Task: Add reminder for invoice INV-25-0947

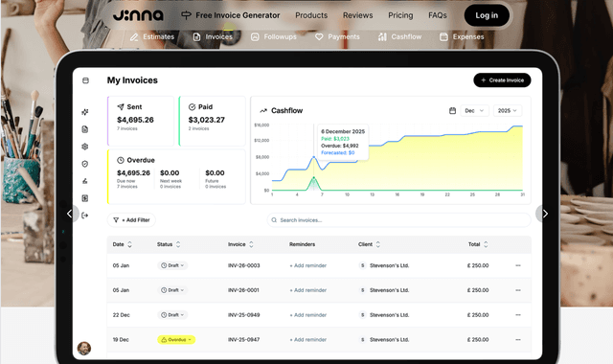Action: 308,339
